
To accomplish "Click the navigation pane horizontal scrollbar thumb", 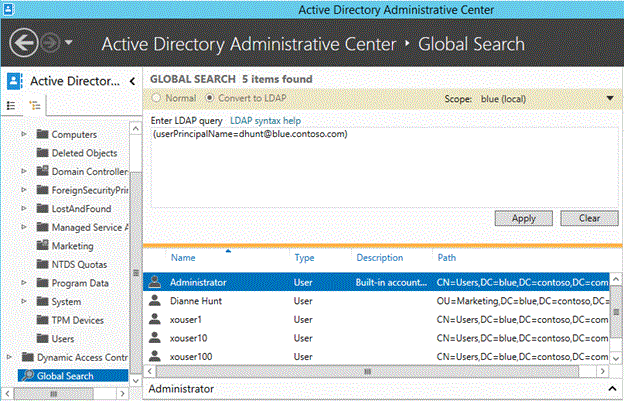I will click(54, 394).
